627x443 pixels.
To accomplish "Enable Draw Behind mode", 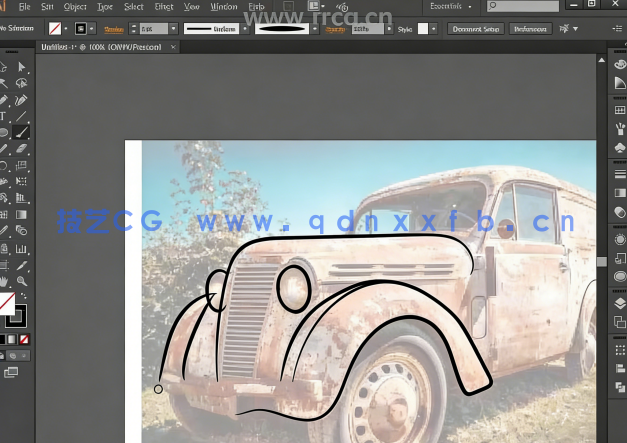I will point(13,356).
